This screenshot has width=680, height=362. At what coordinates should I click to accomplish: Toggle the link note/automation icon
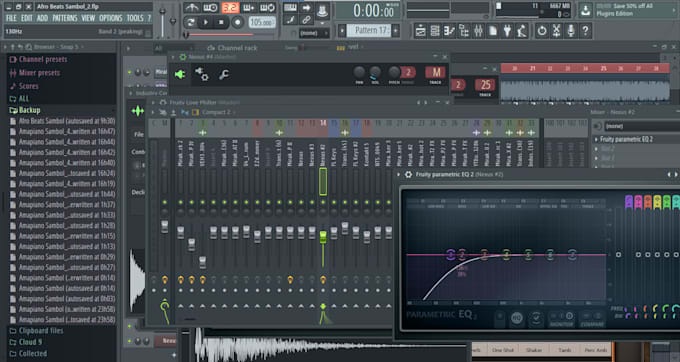pos(306,20)
